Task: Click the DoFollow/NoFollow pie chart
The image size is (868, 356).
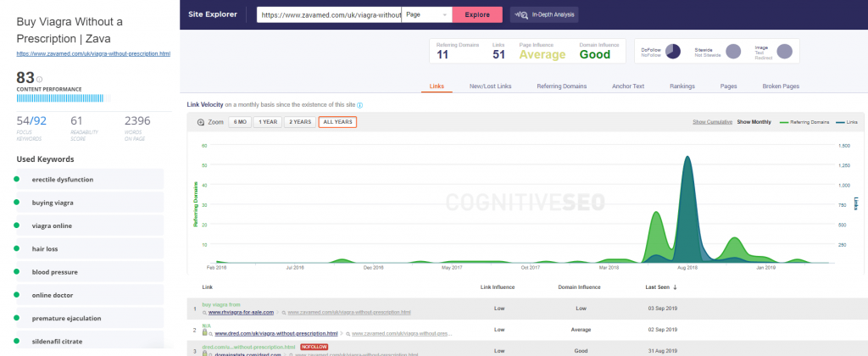Action: [672, 52]
